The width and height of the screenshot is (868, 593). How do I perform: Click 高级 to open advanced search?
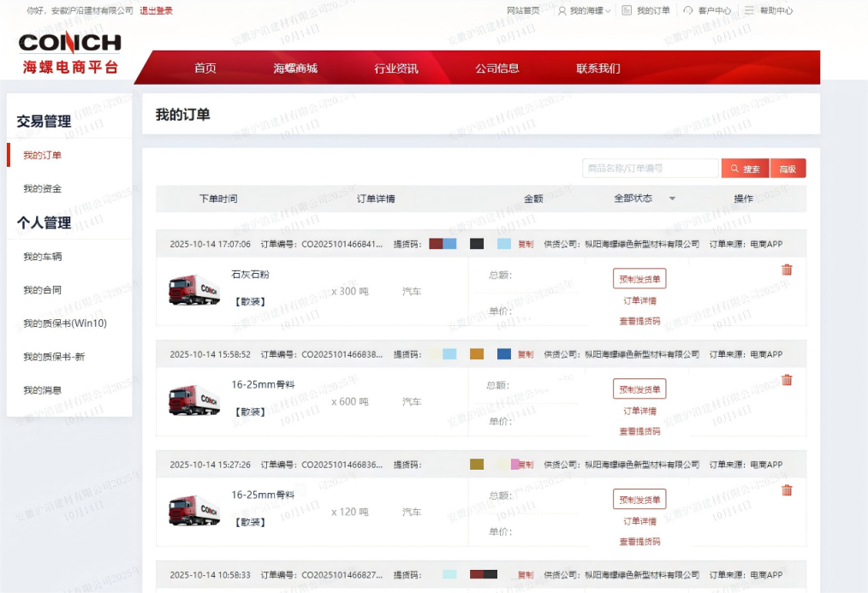788,169
